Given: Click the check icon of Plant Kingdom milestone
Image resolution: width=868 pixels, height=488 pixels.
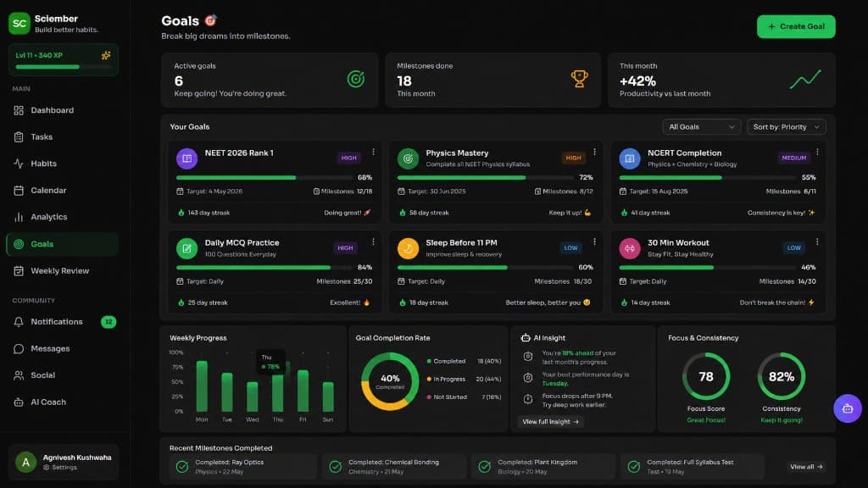Looking at the screenshot, I should (x=484, y=467).
